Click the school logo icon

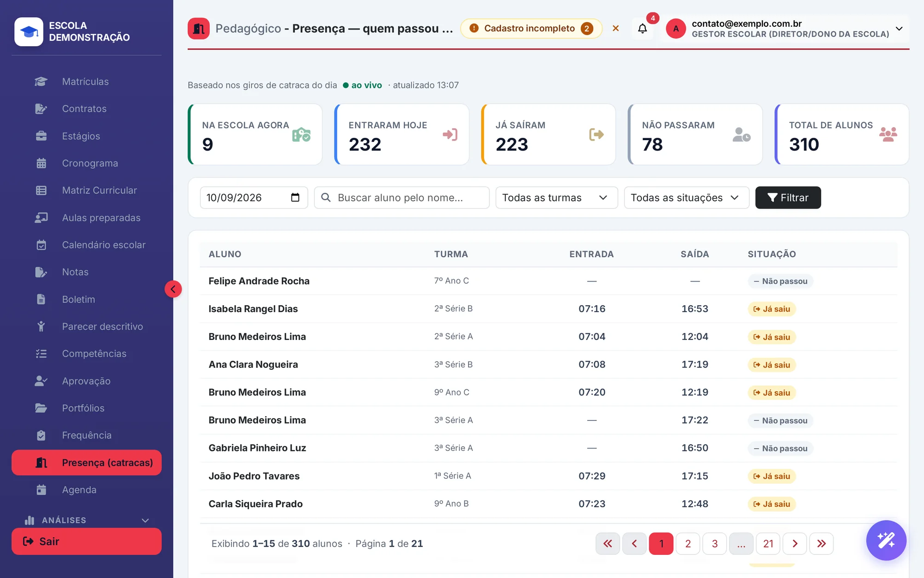pyautogui.click(x=29, y=31)
